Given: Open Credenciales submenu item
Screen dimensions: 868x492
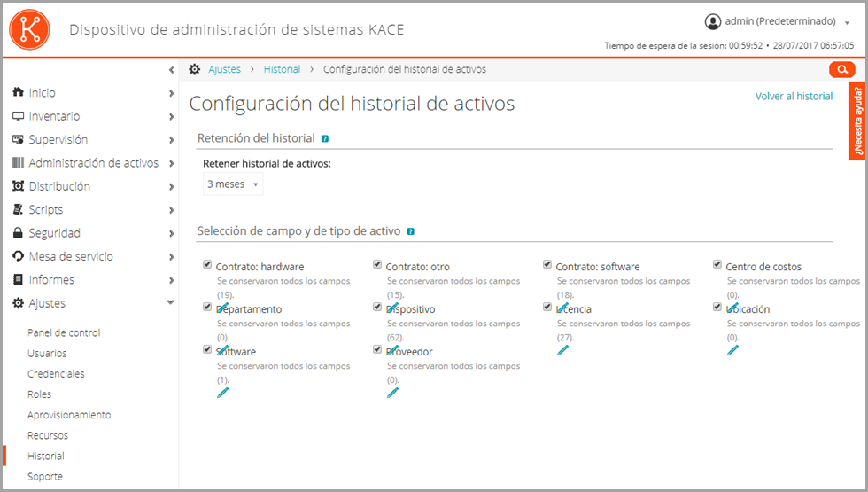Looking at the screenshot, I should coord(56,373).
